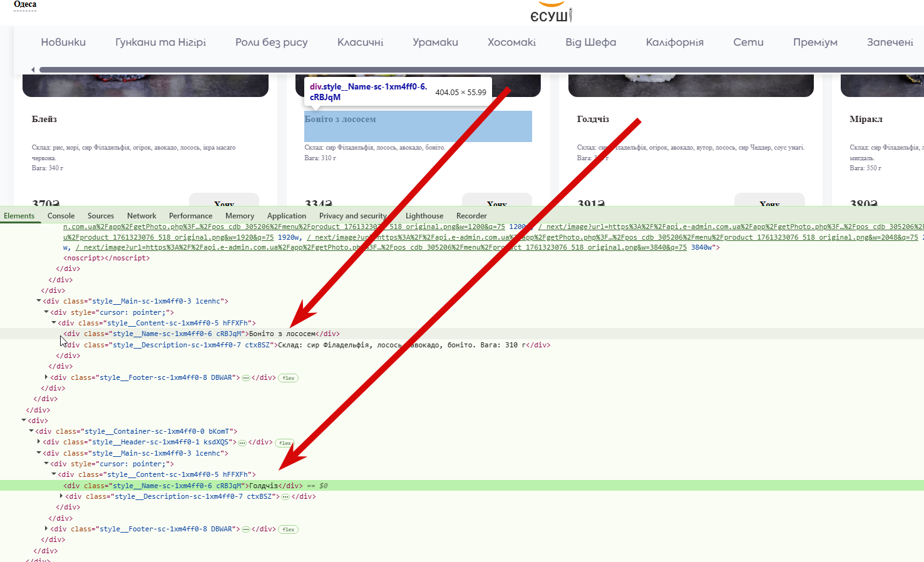Open the Lighthouse tab
Screen dimensions: 924x562
[x=424, y=216]
